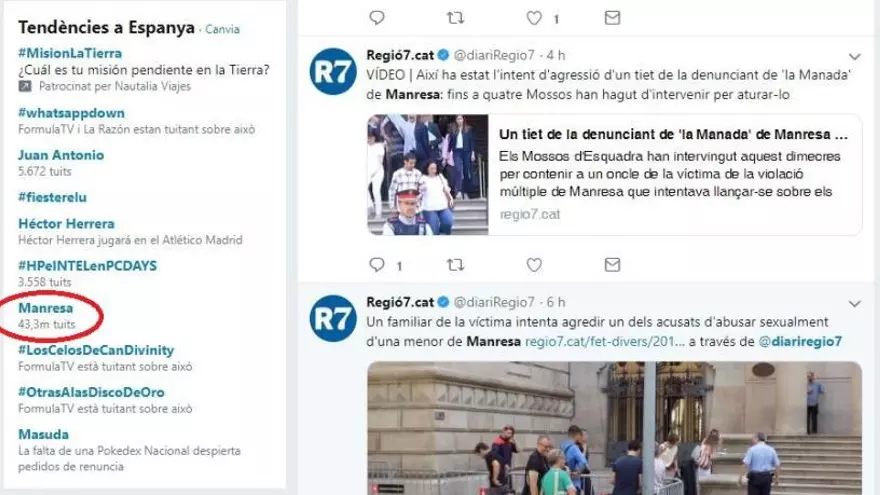Viewport: 880px width, 495px height.
Task: Retweet the topmost tweet
Action: point(455,17)
